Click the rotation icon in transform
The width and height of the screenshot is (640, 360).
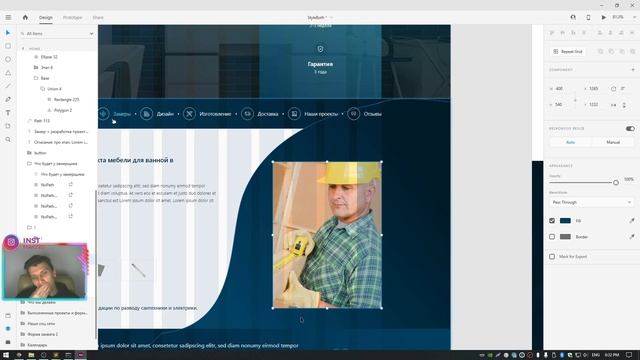point(613,89)
